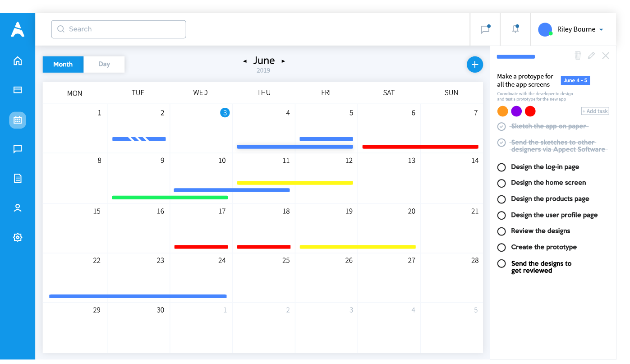Image resolution: width=630 pixels, height=364 pixels.
Task: Open the red event spanning June 6-7
Action: point(420,147)
